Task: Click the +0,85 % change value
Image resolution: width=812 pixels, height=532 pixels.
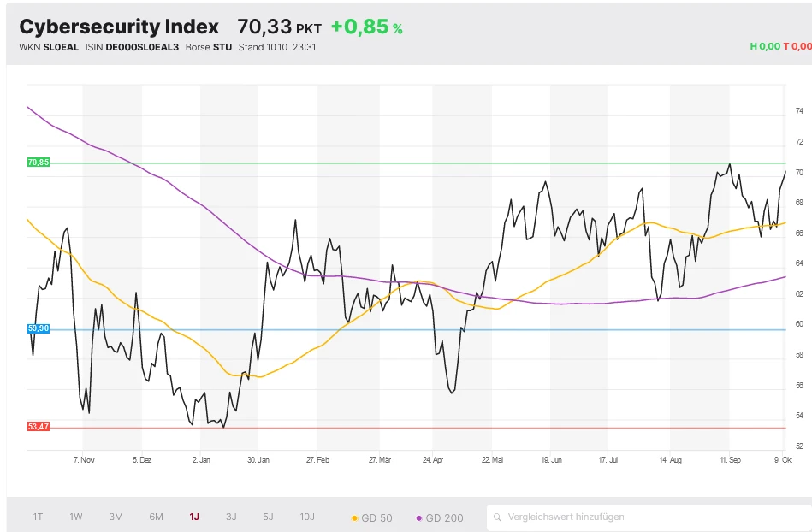Action: coord(366,27)
